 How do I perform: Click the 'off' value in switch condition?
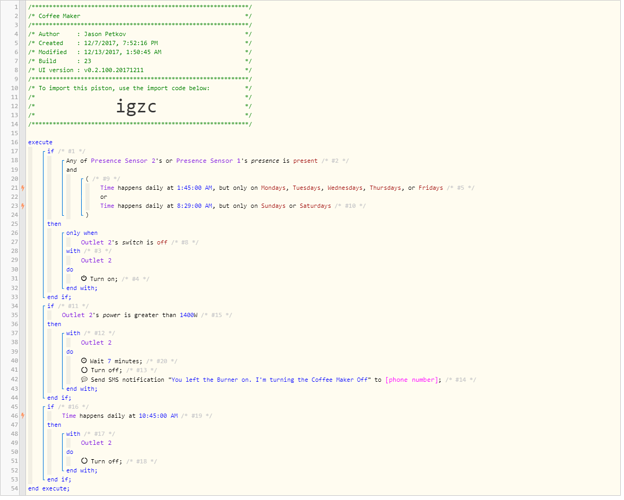tap(162, 242)
